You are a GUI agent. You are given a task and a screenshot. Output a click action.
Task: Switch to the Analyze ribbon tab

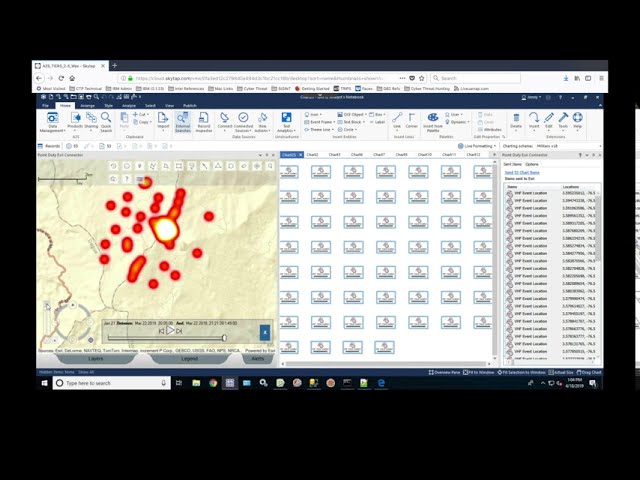pyautogui.click(x=129, y=105)
